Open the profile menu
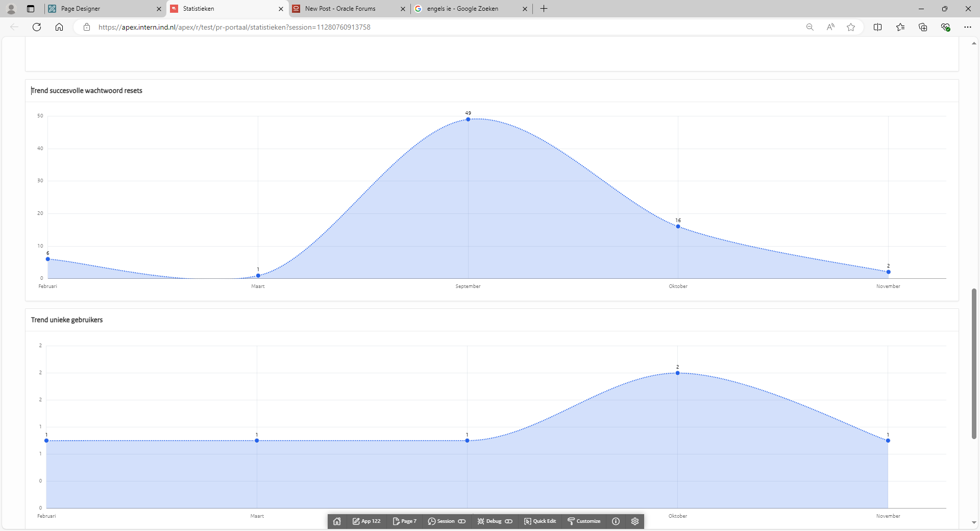 tap(10, 9)
